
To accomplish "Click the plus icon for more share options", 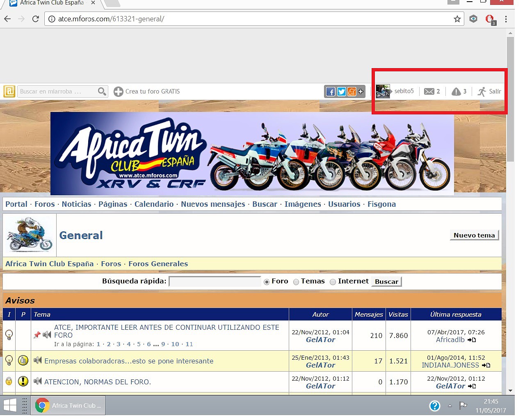I will click(361, 91).
